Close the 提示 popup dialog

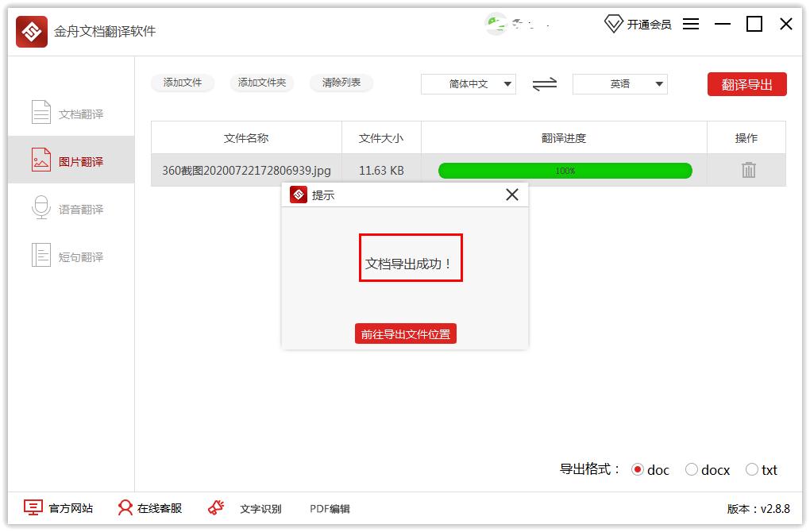click(511, 194)
